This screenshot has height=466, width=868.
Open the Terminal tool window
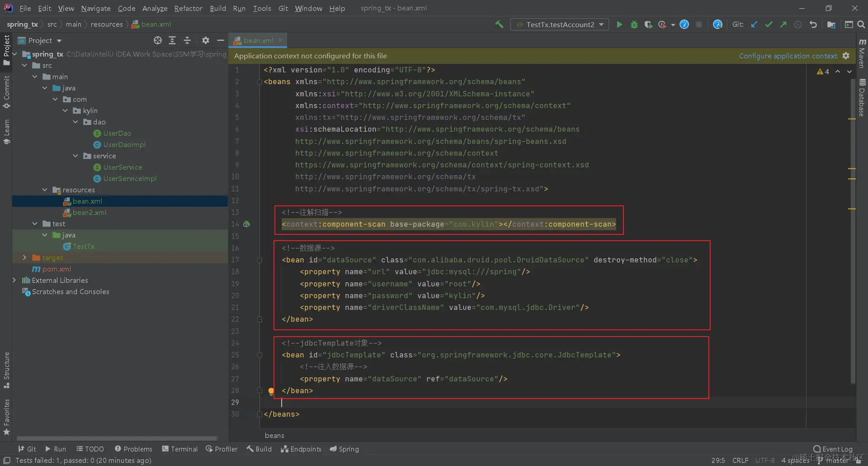click(x=180, y=449)
